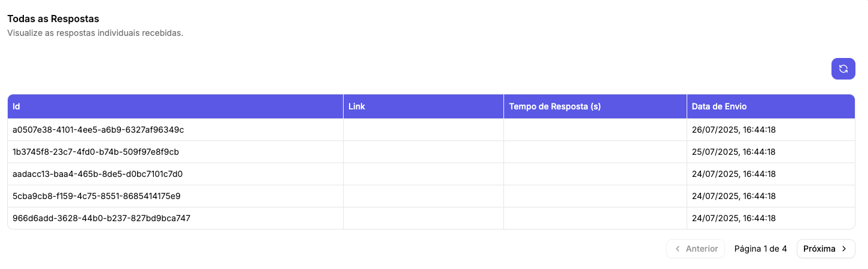Click the Link column header

tap(357, 106)
